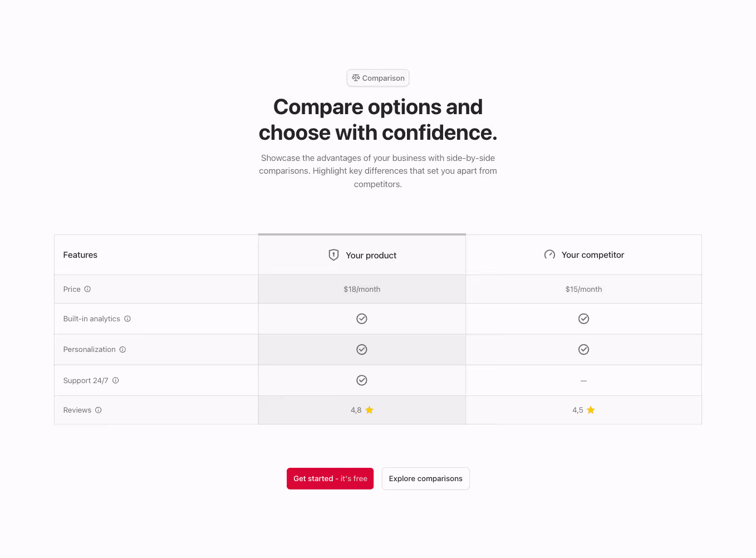Screen dimensions: 756x558
Task: Click the star beside the 4,8 rating
Action: point(370,410)
